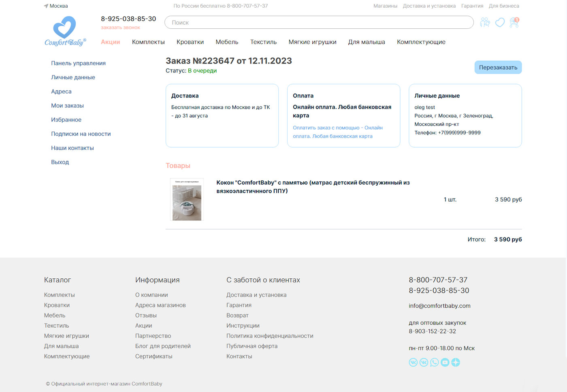This screenshot has width=567, height=392.
Task: Click the Оплатить заказ с помощью link
Action: [x=337, y=132]
